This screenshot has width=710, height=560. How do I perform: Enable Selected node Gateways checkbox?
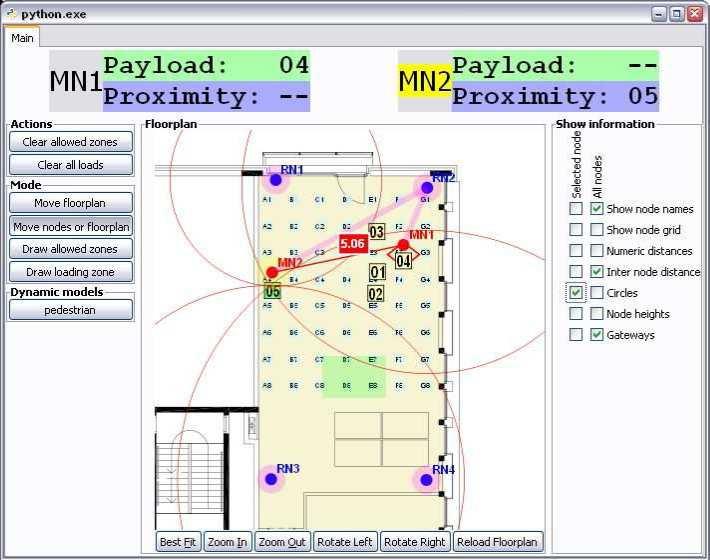(576, 335)
